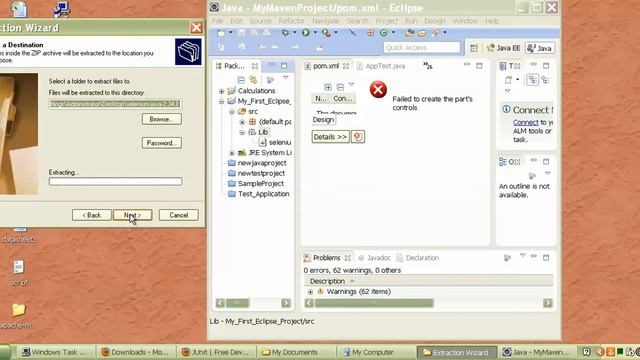Image resolution: width=640 pixels, height=360 pixels.
Task: Switch to the Declaration tab
Action: coord(418,258)
